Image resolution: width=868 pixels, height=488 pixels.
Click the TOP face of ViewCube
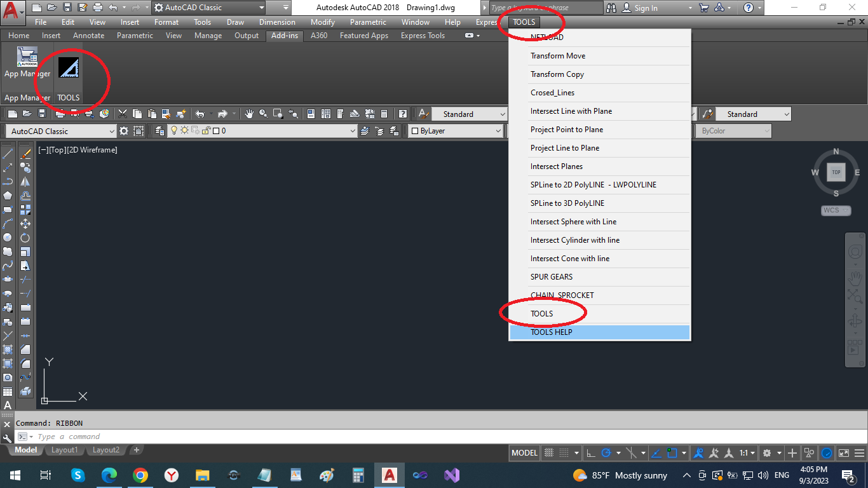[836, 172]
